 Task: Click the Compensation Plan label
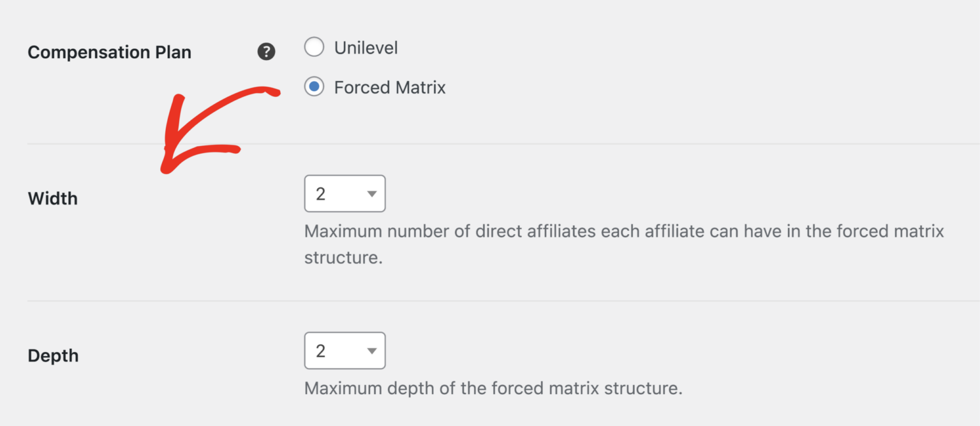coord(109,52)
